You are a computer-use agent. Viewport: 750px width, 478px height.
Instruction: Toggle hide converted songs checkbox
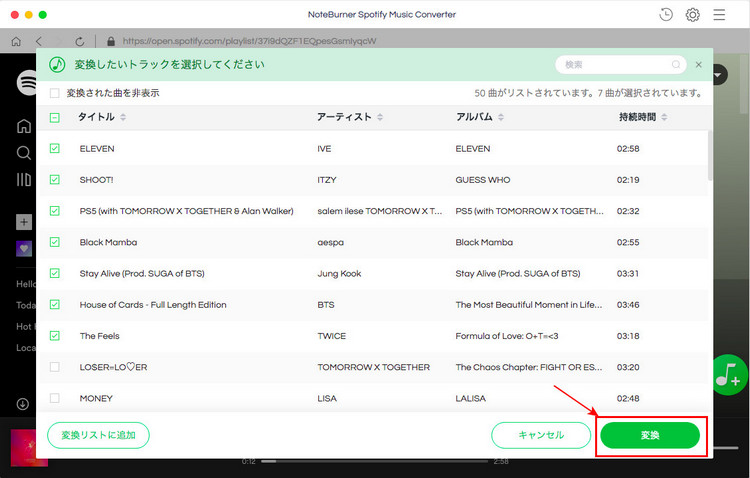coord(55,93)
